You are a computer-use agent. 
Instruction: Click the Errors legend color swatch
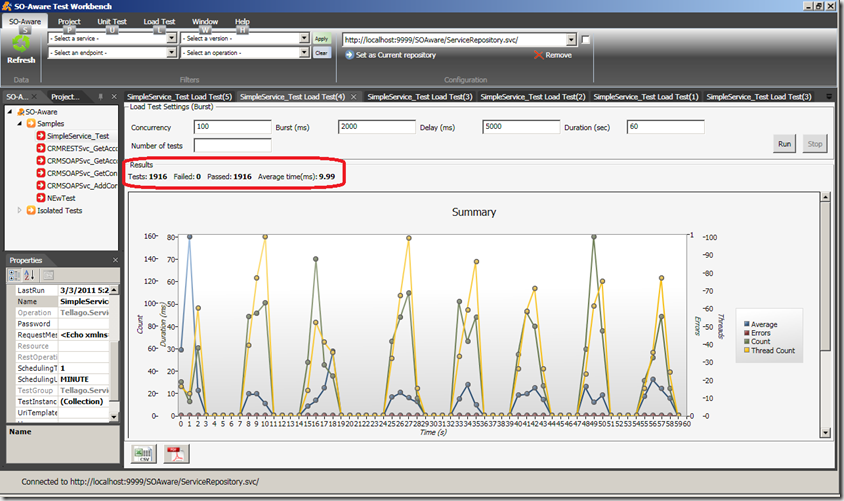747,333
